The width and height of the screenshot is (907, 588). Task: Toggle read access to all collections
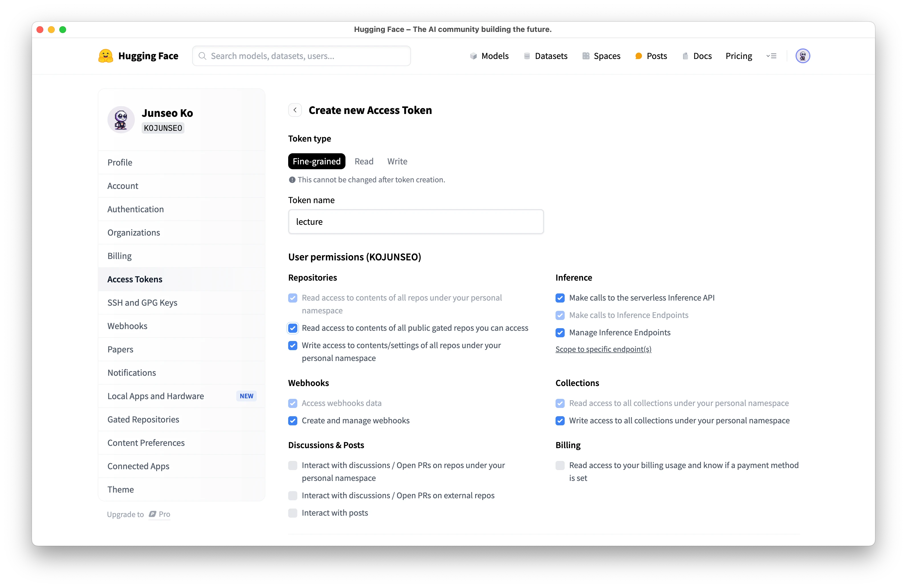click(x=560, y=403)
